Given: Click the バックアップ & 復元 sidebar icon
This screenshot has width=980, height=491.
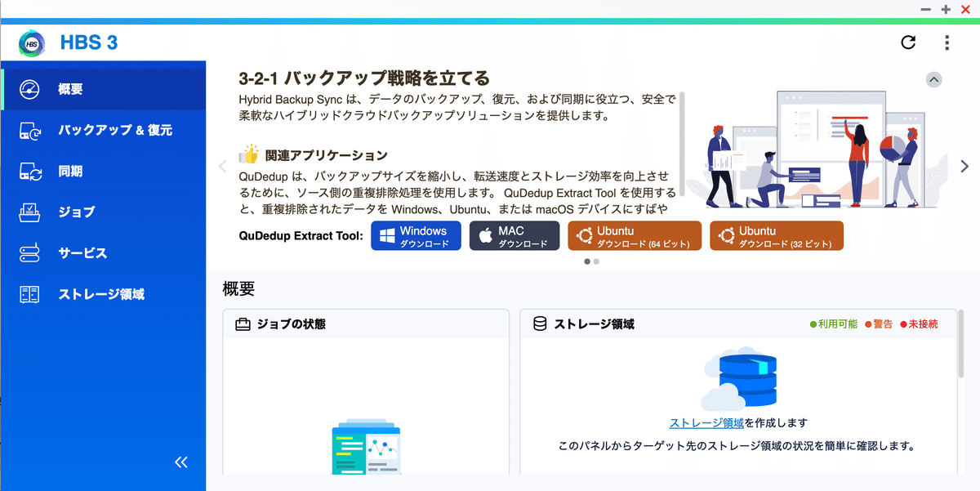Looking at the screenshot, I should point(30,130).
